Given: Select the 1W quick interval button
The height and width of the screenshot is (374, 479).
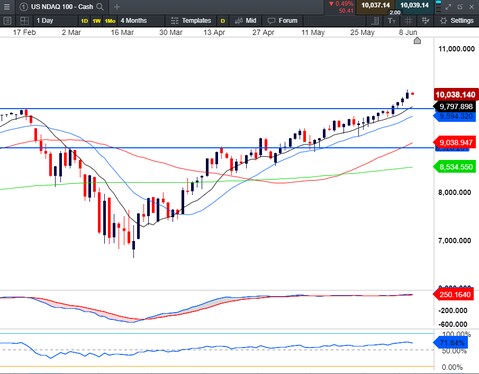Looking at the screenshot, I should pos(97,21).
